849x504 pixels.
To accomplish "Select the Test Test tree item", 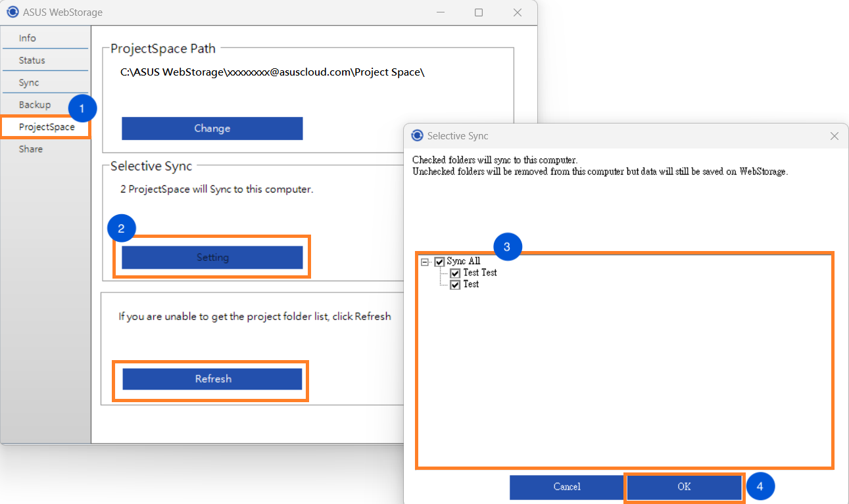I will pos(481,273).
